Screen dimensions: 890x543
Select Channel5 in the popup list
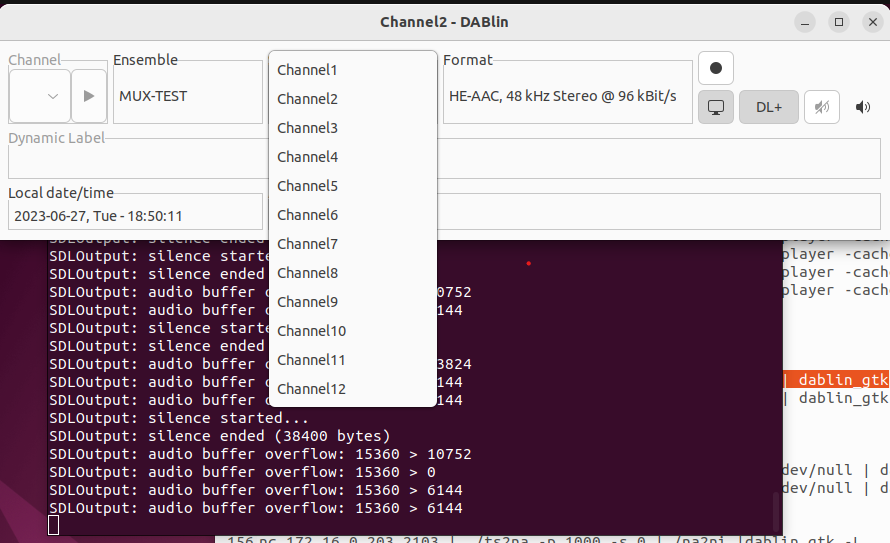point(352,186)
